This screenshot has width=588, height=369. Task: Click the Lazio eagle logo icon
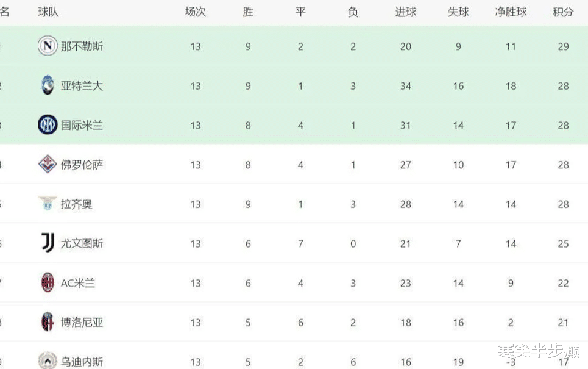coord(48,204)
